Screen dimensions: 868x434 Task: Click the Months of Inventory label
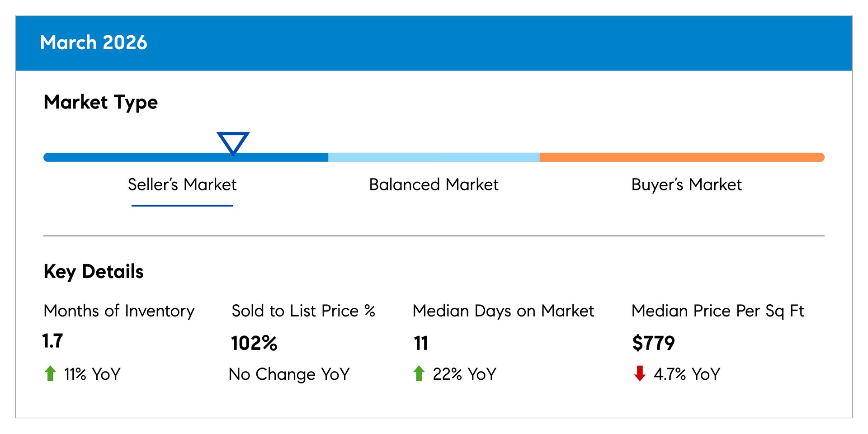pyautogui.click(x=119, y=311)
